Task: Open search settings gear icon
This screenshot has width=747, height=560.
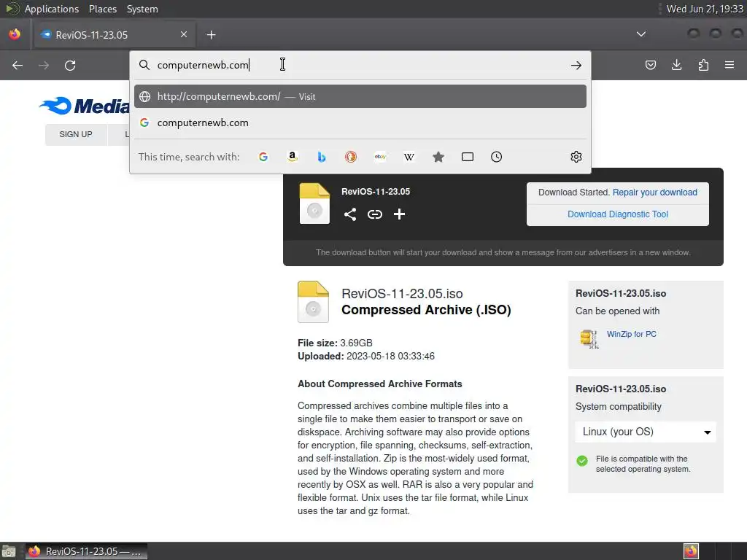Action: tap(576, 157)
